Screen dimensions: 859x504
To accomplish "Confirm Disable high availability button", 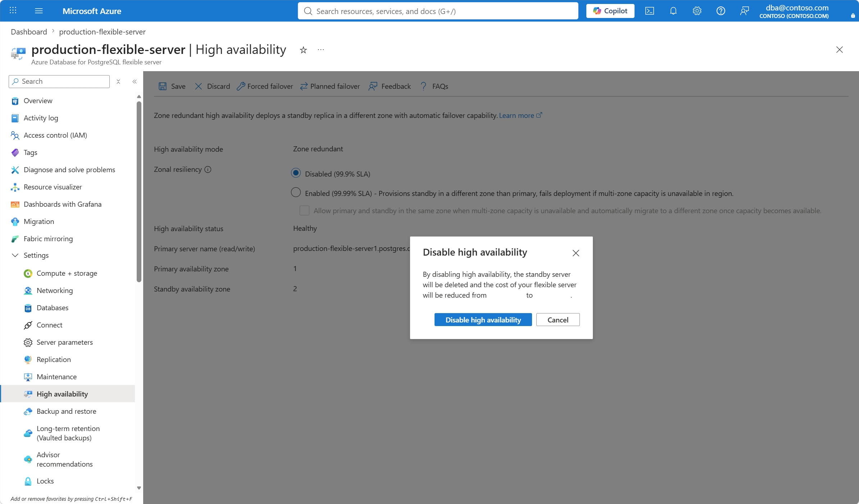I will pos(483,320).
